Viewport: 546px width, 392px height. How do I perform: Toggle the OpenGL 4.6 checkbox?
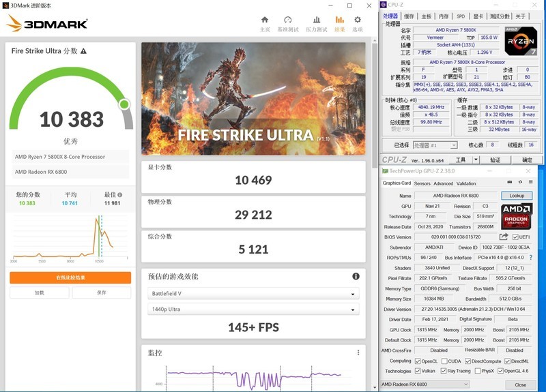[x=500, y=371]
